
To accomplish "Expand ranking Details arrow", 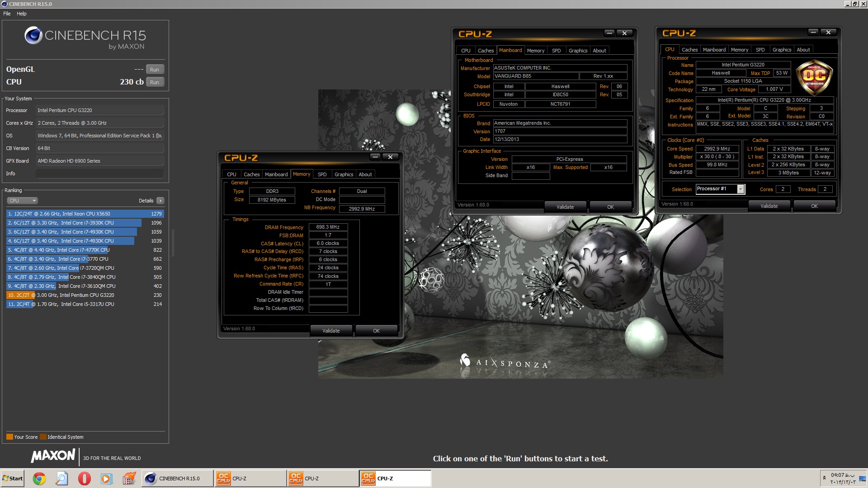I will [x=160, y=201].
